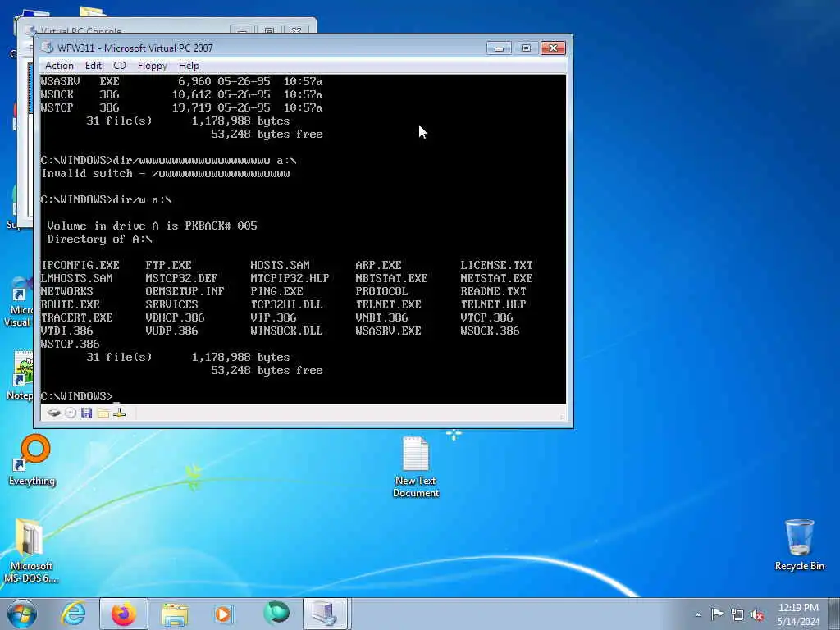Image resolution: width=840 pixels, height=630 pixels.
Task: Open the Action Center flag icon
Action: (717, 614)
